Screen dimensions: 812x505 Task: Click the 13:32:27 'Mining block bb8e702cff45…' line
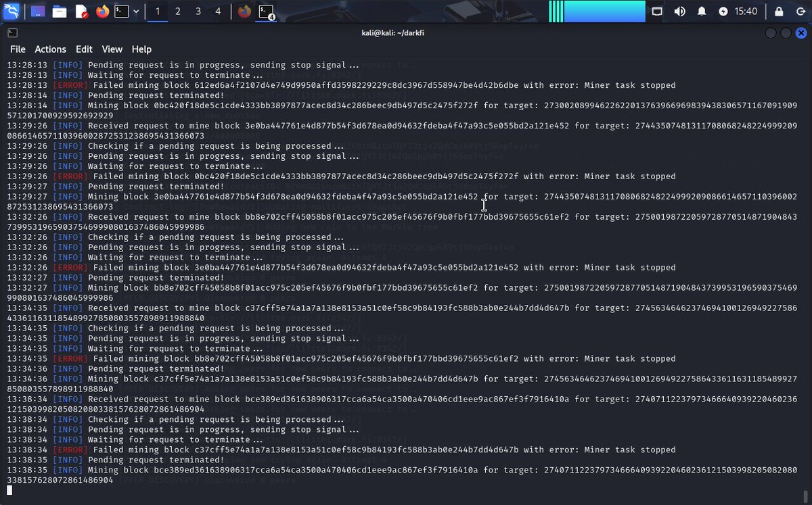point(403,293)
